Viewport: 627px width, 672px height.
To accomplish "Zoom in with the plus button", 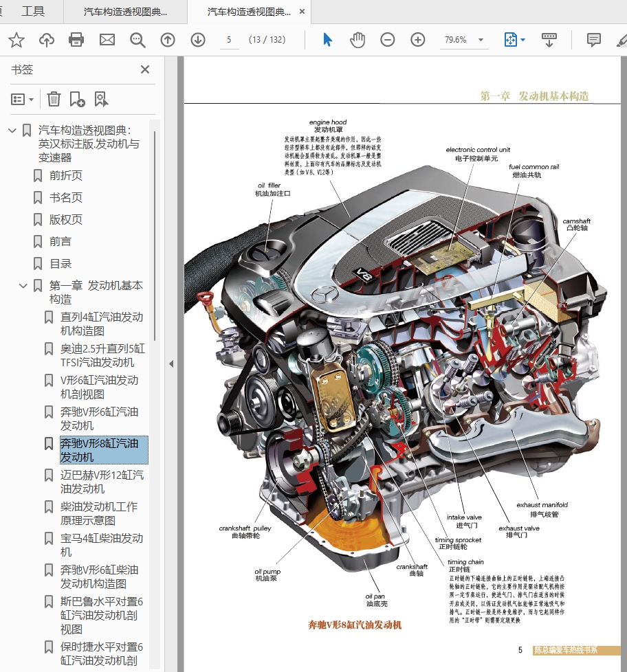I will point(418,40).
